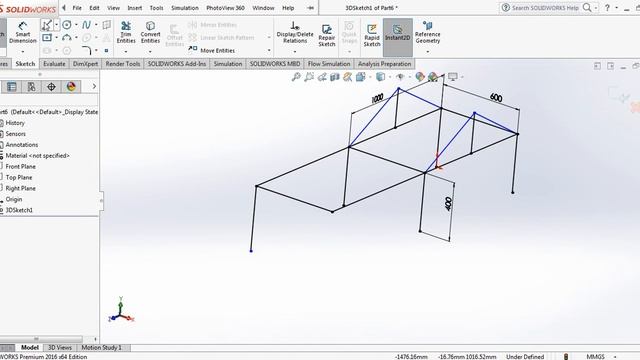Click the Zoom to Area icon
This screenshot has width=640, height=360.
[x=309, y=76]
